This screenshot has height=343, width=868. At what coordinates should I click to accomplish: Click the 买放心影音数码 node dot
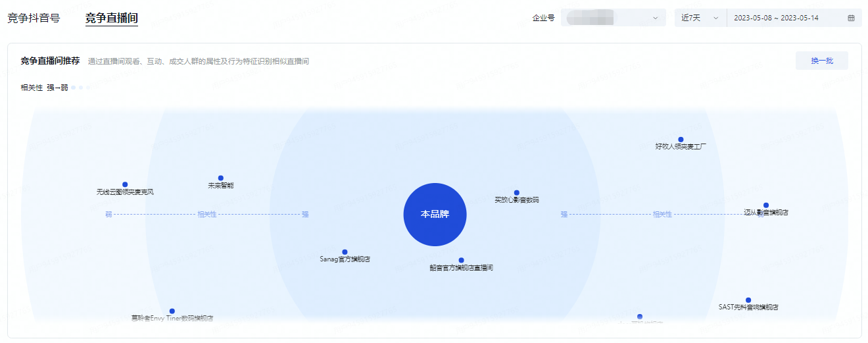517,193
